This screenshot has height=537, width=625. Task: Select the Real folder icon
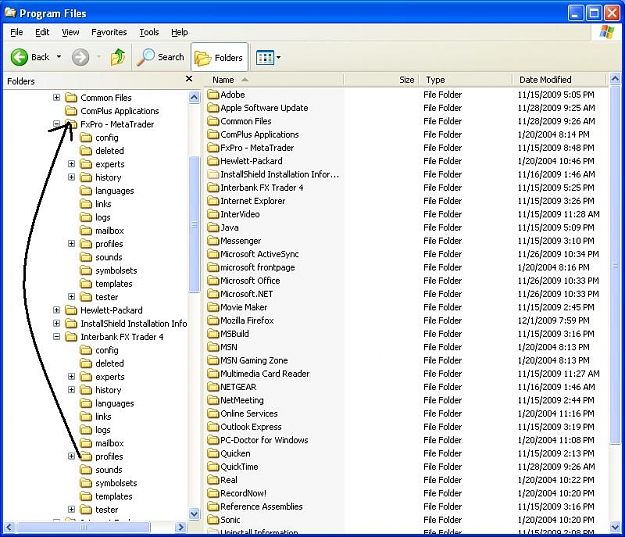[x=213, y=480]
